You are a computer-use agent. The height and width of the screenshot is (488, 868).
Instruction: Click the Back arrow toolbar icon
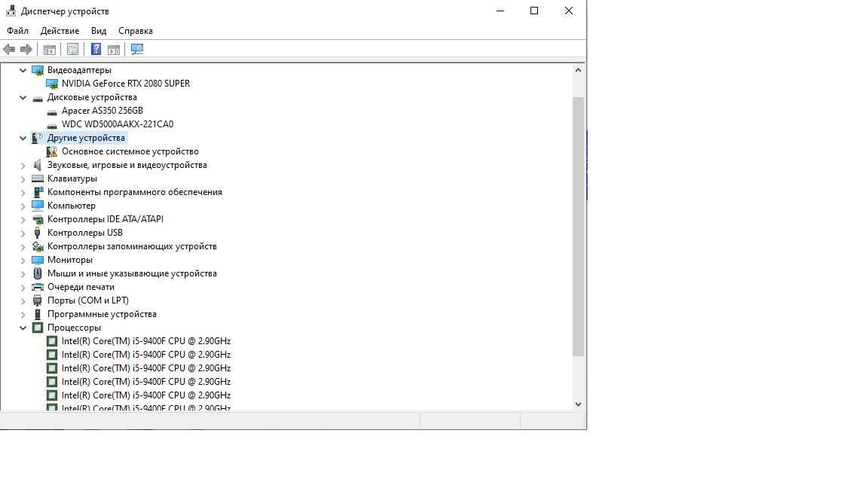tap(9, 49)
